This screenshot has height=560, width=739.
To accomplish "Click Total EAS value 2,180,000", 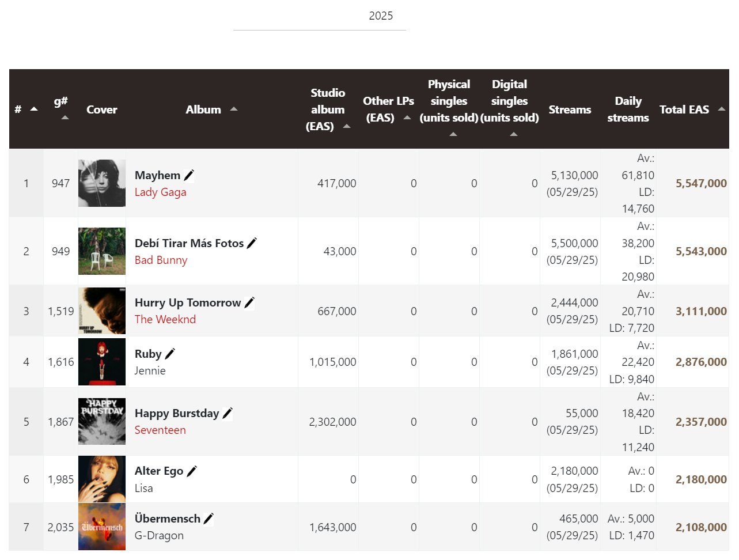I will [701, 479].
